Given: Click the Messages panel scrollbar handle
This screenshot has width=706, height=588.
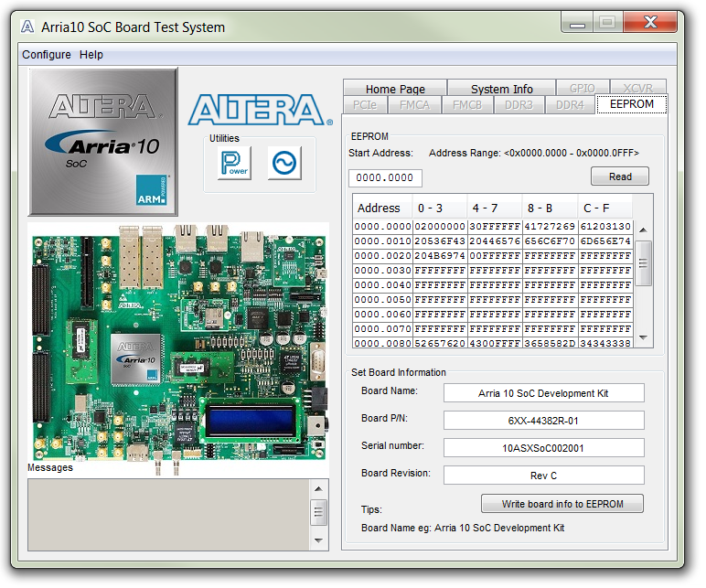Looking at the screenshot, I should pyautogui.click(x=318, y=512).
